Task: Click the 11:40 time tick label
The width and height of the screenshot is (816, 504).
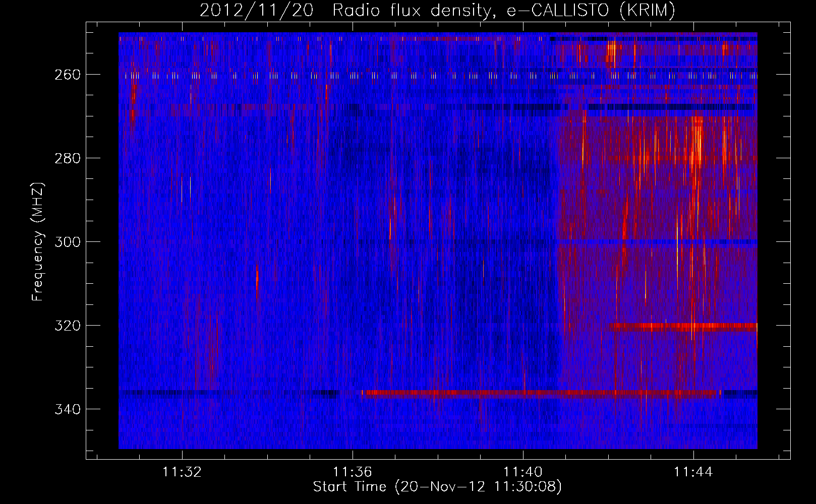Action: 523,472
